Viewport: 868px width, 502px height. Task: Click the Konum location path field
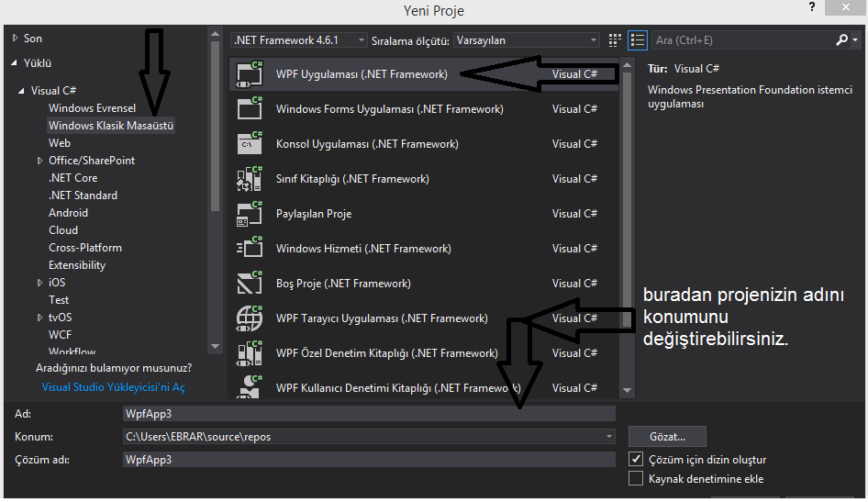pos(369,437)
